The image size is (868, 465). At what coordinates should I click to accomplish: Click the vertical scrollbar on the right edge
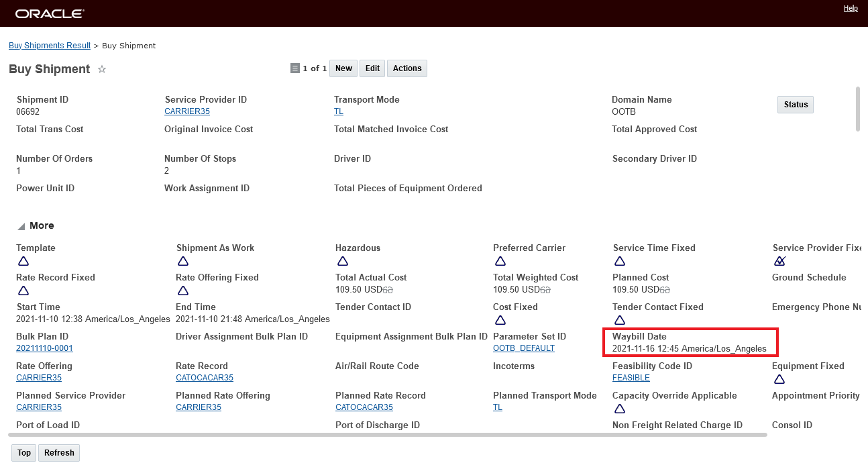pyautogui.click(x=858, y=109)
